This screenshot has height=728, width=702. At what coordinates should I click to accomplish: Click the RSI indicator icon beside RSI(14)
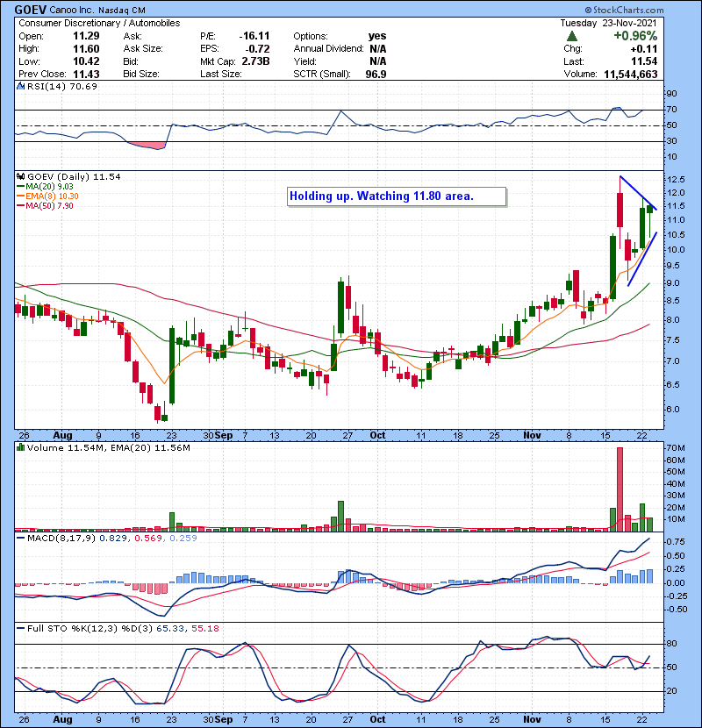point(21,86)
